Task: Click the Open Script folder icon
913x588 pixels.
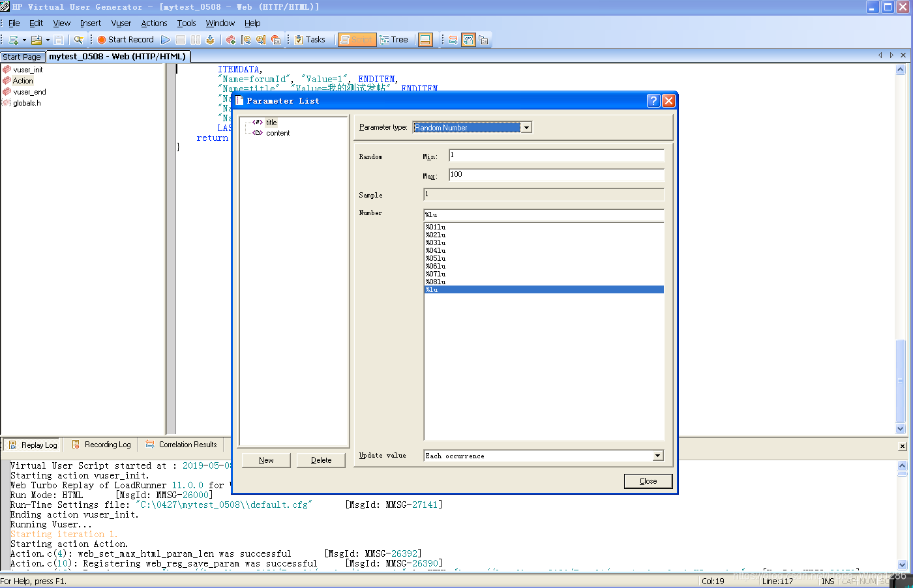Action: point(37,40)
